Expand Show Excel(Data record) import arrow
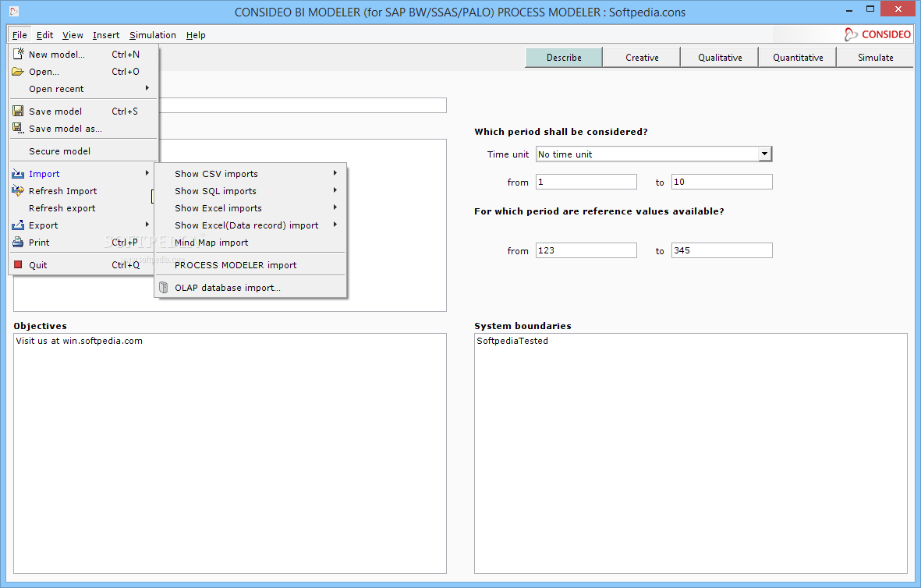921x588 pixels. [x=335, y=225]
